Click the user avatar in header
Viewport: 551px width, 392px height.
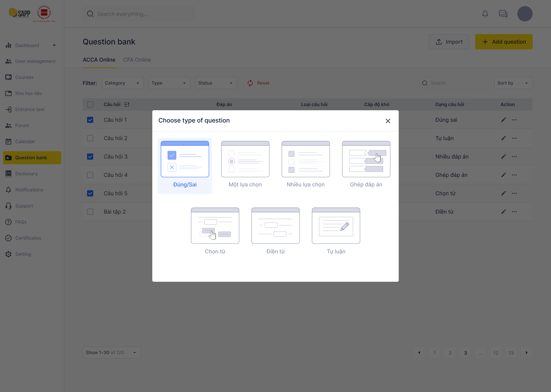click(525, 14)
